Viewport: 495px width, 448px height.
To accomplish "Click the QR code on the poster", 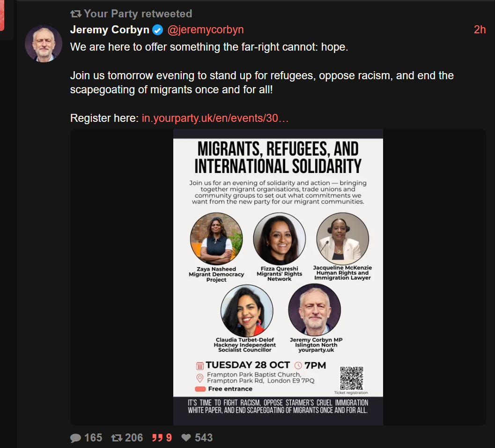I will coord(351,378).
